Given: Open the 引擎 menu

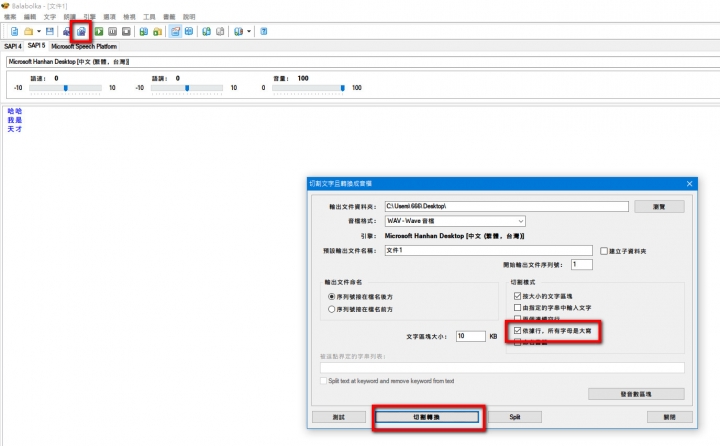Looking at the screenshot, I should click(x=90, y=17).
